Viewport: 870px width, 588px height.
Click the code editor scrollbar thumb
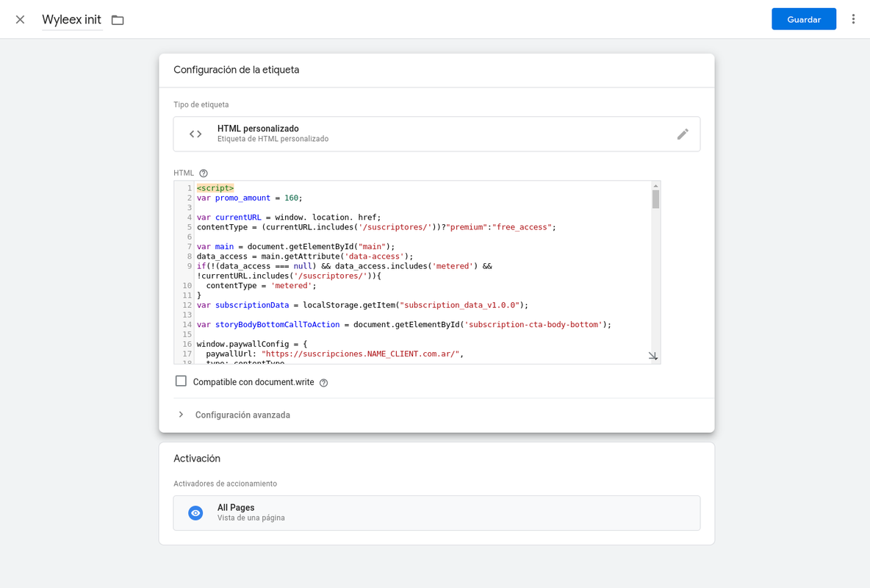655,199
